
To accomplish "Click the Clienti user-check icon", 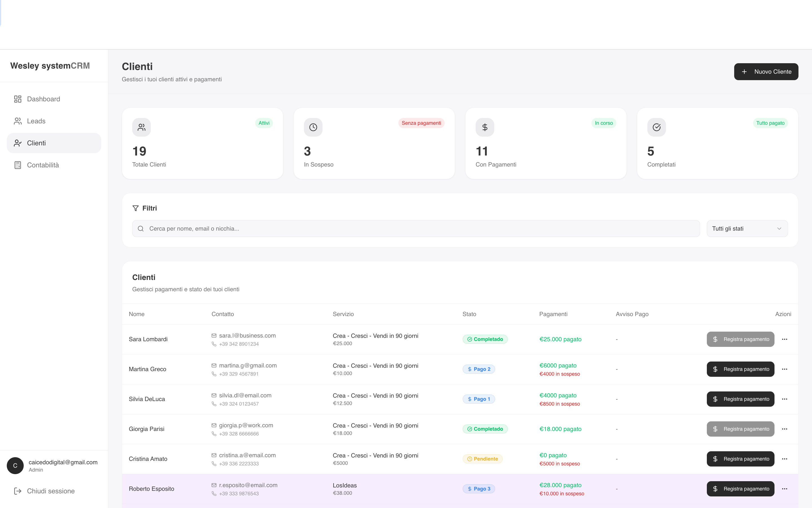I will (18, 143).
